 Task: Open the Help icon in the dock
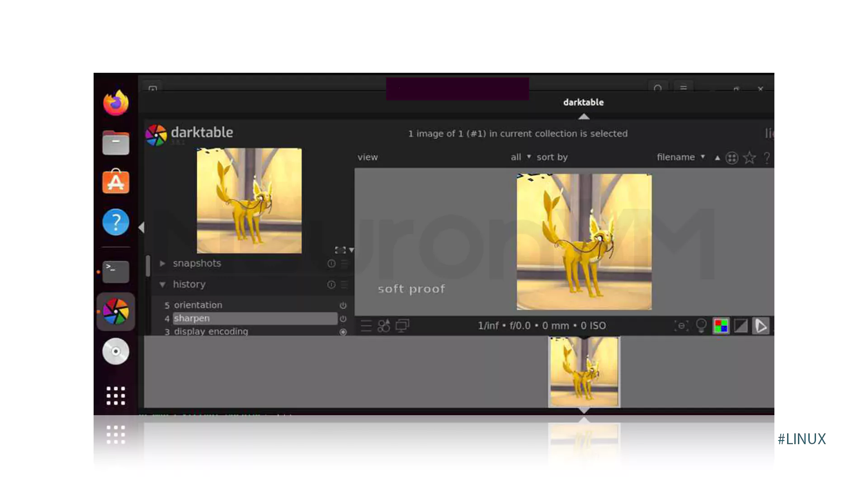(x=116, y=222)
